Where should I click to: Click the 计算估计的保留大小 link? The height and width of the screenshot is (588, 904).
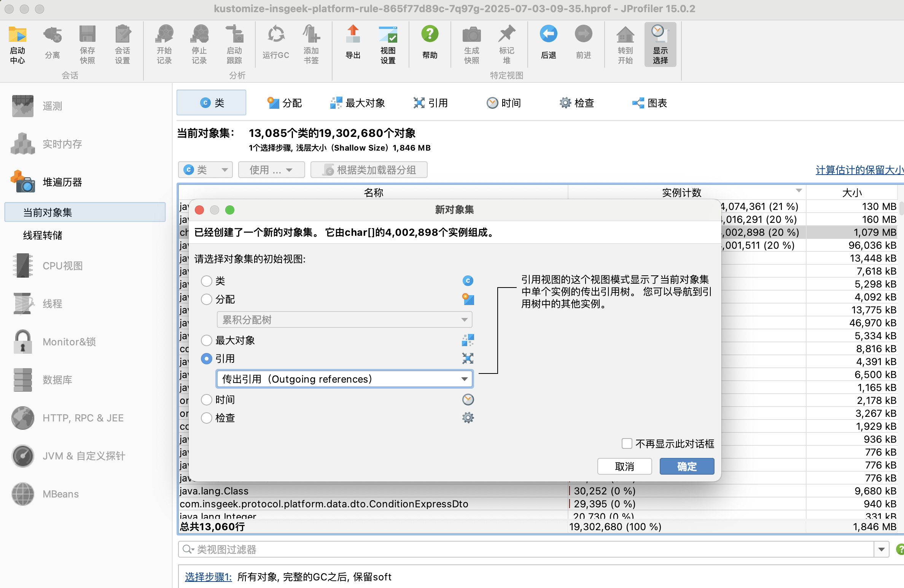[859, 170]
